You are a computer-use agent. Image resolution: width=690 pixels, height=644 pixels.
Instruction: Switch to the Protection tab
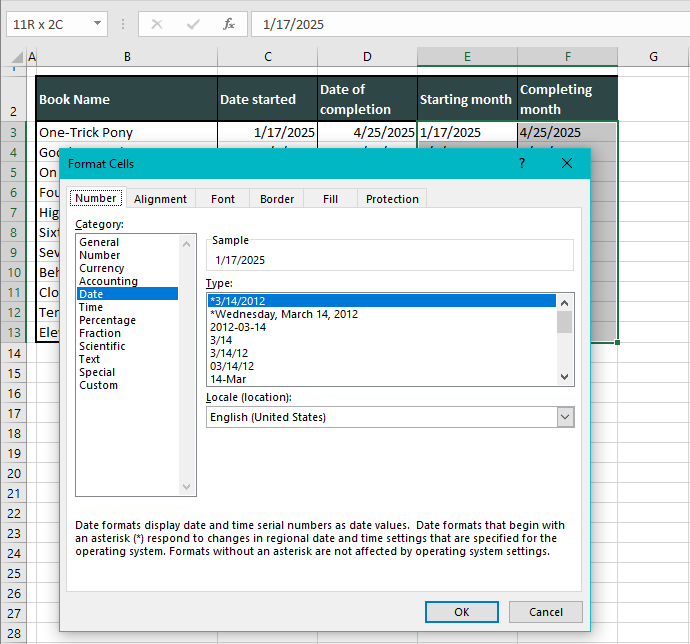(392, 199)
